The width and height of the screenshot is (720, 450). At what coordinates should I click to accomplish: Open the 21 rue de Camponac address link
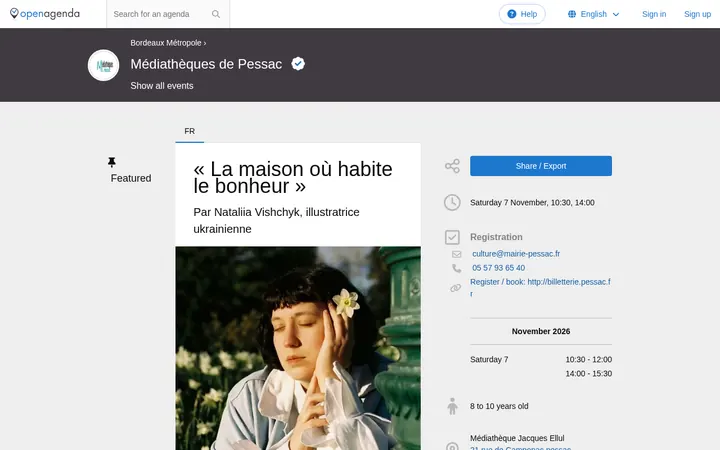pyautogui.click(x=520, y=448)
